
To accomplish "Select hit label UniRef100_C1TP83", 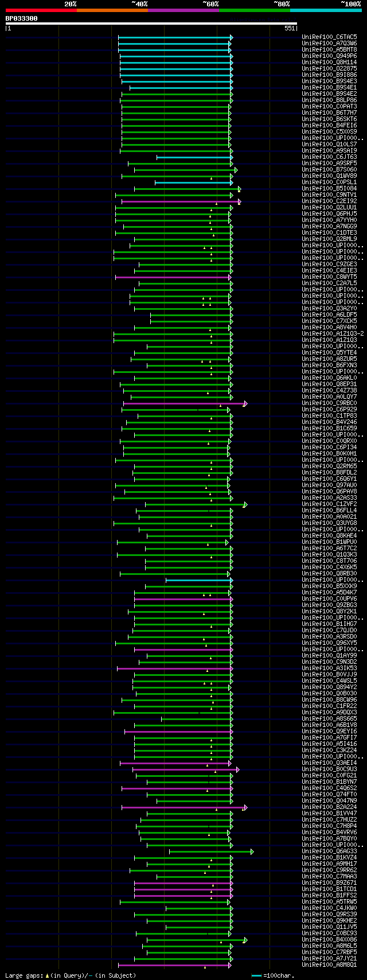I will click(329, 416).
